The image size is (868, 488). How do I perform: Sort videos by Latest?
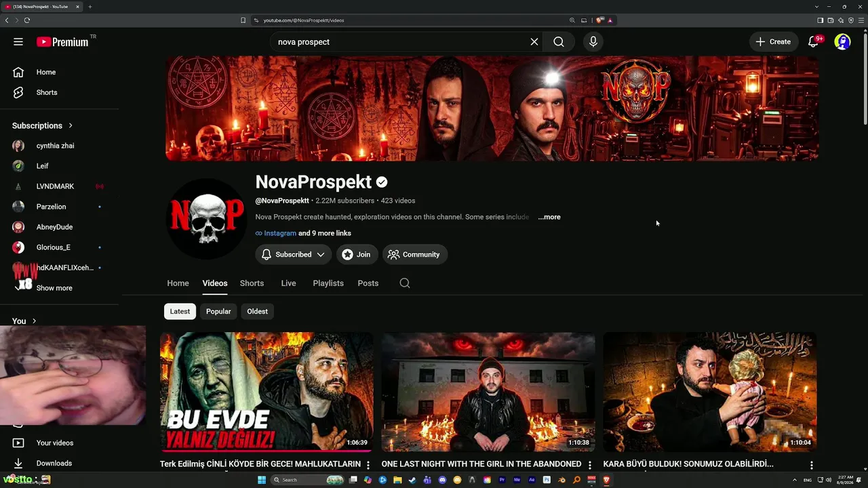[180, 312]
